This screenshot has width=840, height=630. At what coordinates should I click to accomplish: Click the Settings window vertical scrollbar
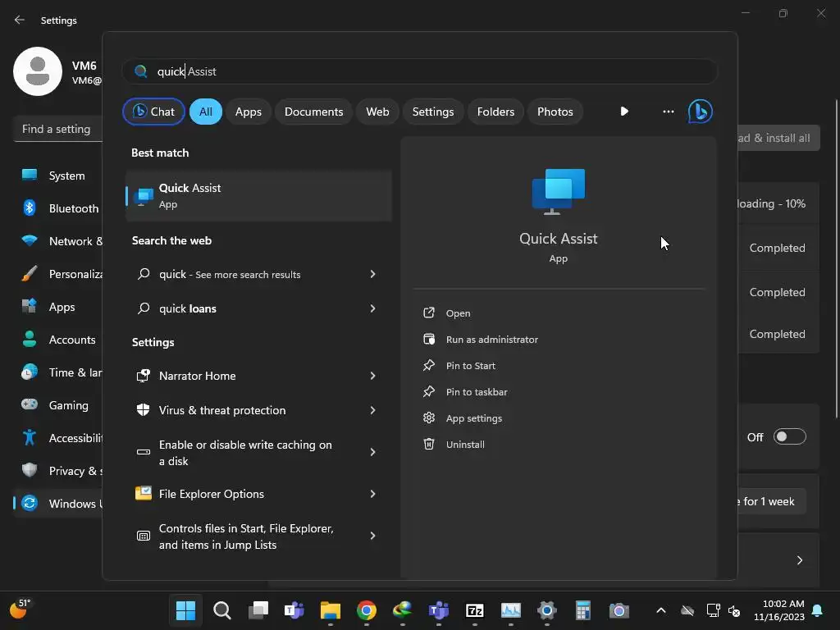(837, 258)
